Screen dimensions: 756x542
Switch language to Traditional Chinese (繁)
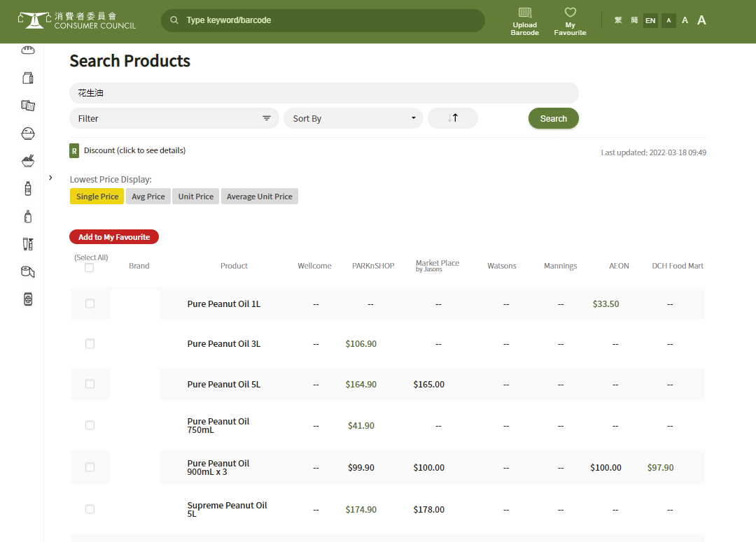click(x=618, y=20)
